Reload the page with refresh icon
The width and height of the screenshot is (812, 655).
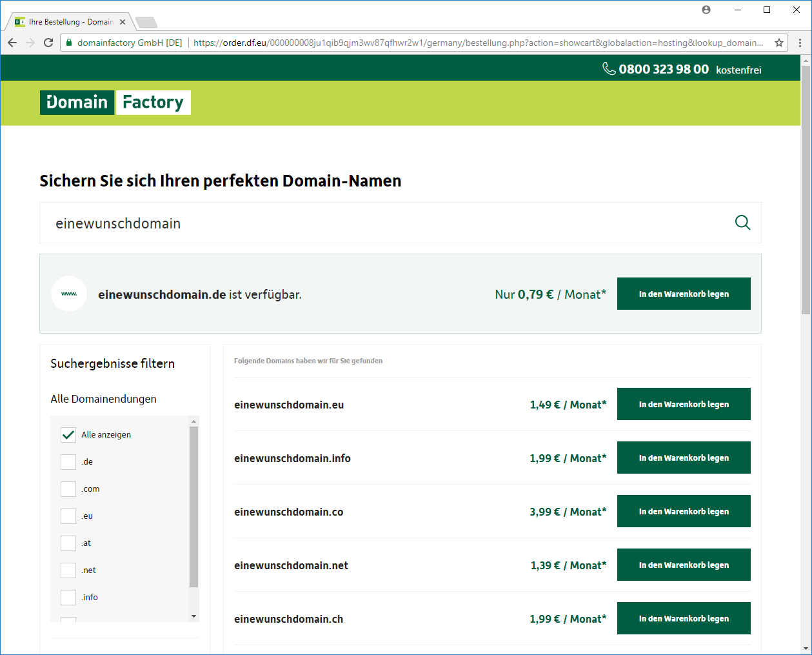click(x=48, y=43)
